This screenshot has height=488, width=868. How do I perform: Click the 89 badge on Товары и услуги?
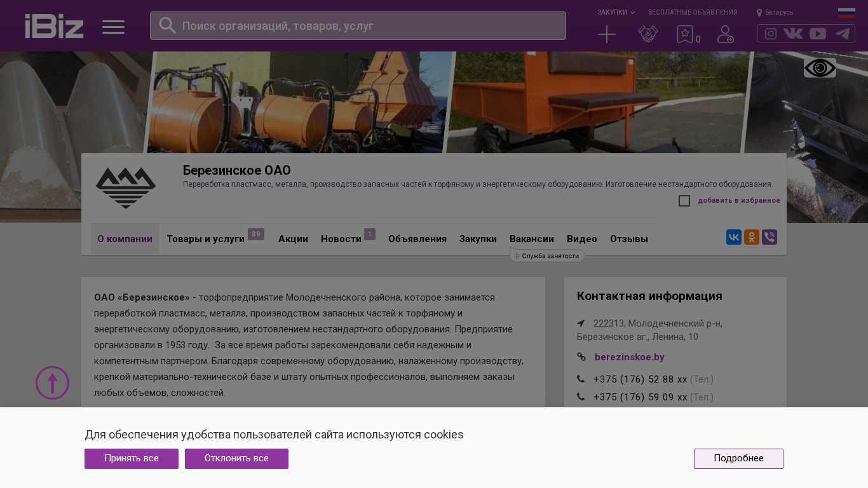tap(256, 234)
